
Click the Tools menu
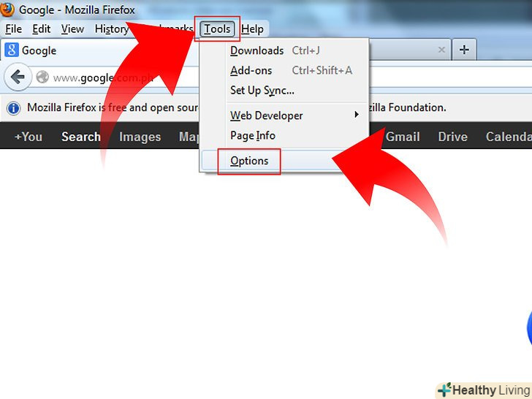click(x=217, y=29)
